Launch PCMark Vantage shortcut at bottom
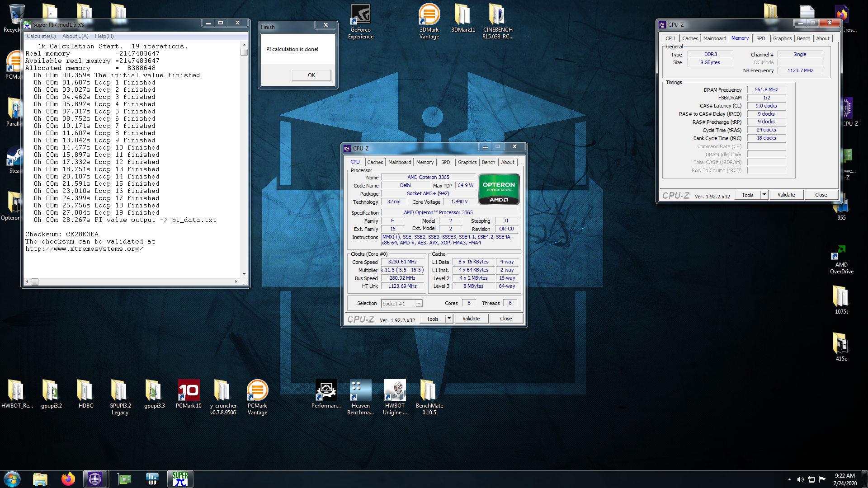The width and height of the screenshot is (868, 488). tap(257, 397)
